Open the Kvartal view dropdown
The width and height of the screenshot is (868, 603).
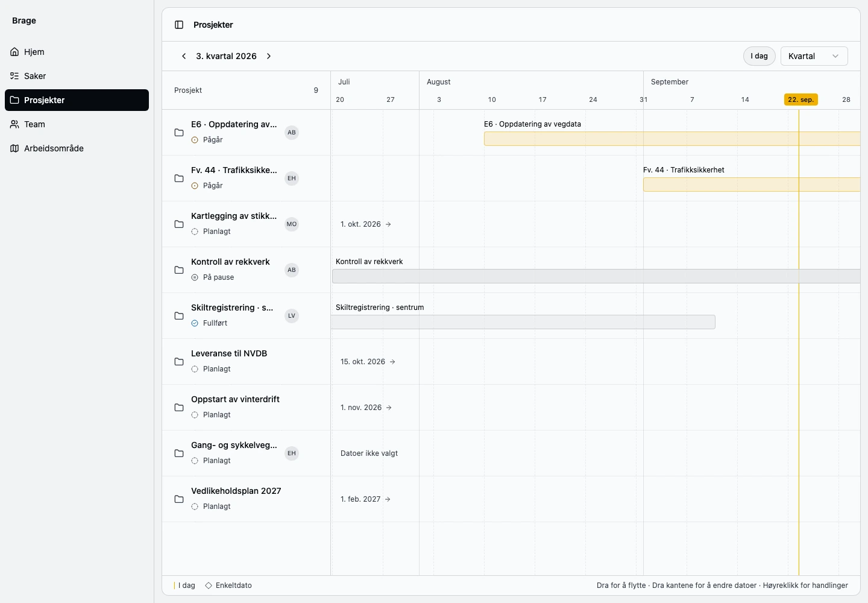point(814,56)
